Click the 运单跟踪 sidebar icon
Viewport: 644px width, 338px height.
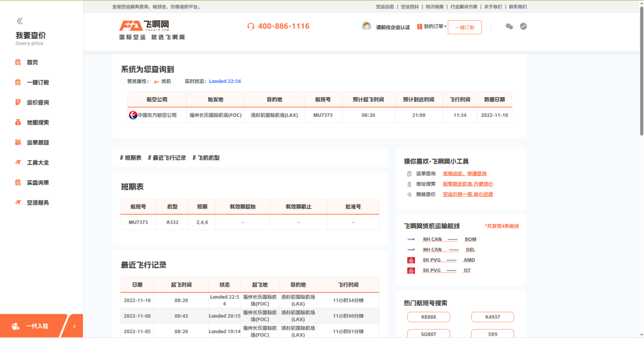pos(18,142)
